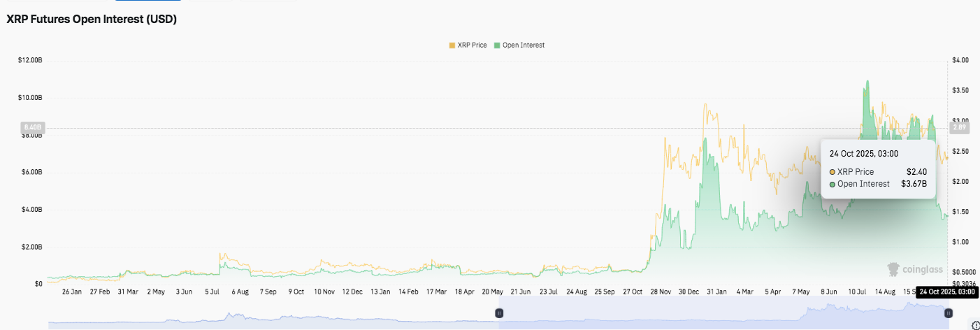Screen dimensions: 980x330
Task: Click the XRP Futures Open Interest (USD) title
Action: [92, 20]
